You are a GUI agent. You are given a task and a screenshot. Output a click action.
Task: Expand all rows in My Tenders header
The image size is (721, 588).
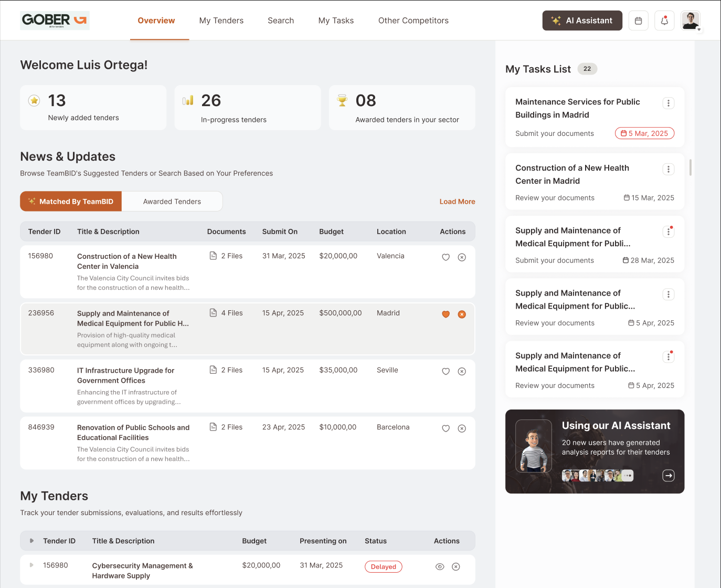pyautogui.click(x=31, y=540)
